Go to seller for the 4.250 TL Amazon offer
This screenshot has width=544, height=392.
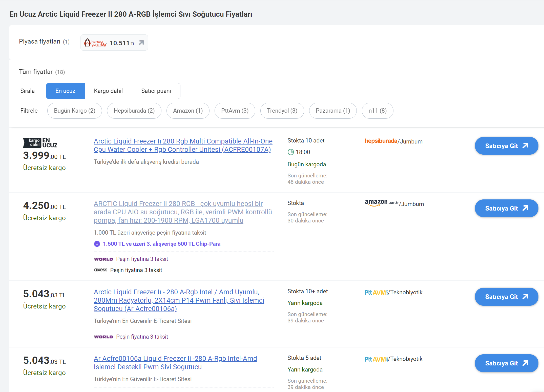507,208
